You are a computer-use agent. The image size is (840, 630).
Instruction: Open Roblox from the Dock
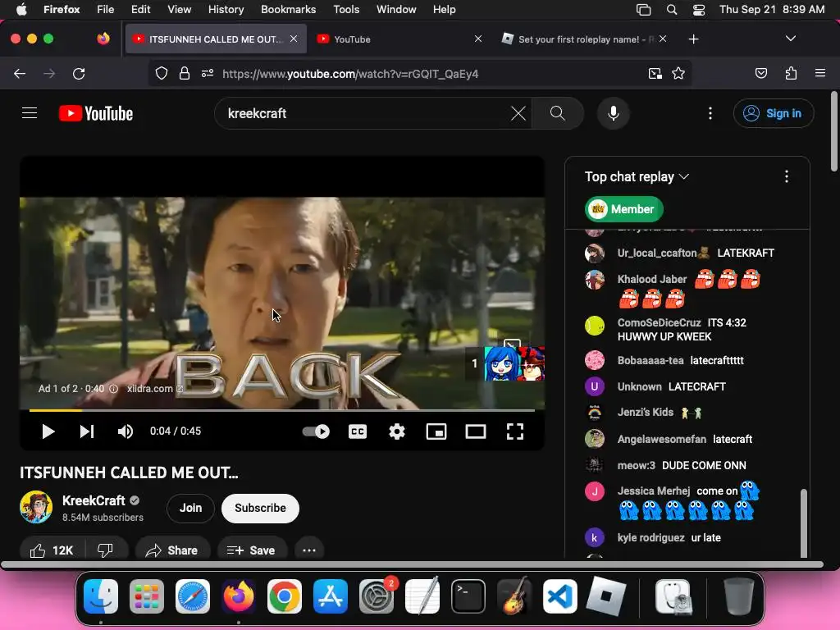(x=606, y=596)
